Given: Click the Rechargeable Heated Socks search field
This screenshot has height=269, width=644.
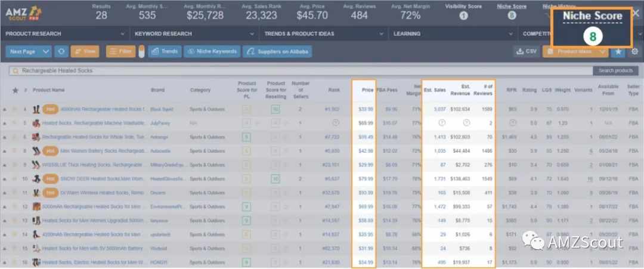Looking at the screenshot, I should click(x=301, y=70).
